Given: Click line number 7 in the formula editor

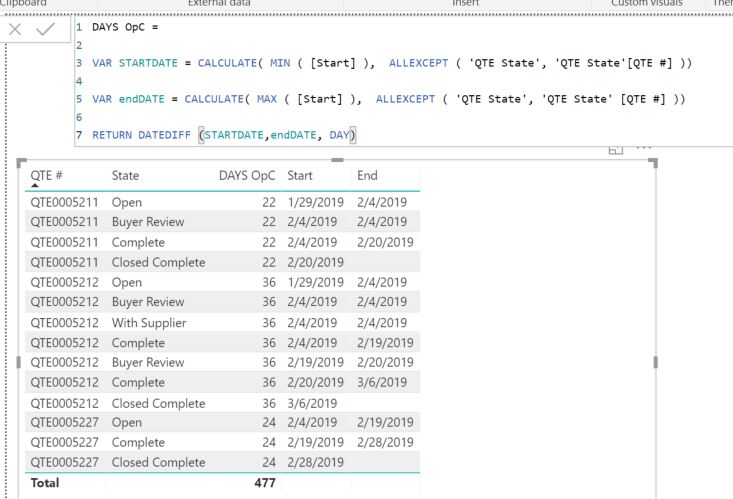Looking at the screenshot, I should [79, 135].
